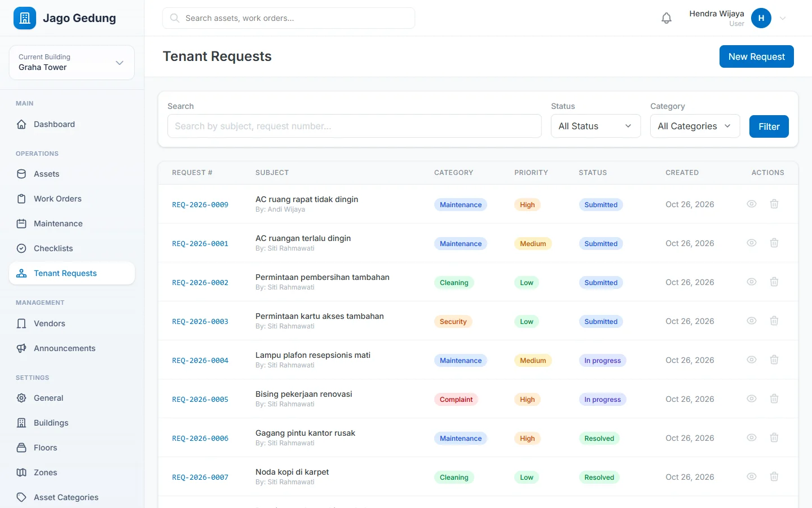Screen dimensions: 812x508
Task: Open Maintenance in the sidebar
Action: tap(72, 224)
